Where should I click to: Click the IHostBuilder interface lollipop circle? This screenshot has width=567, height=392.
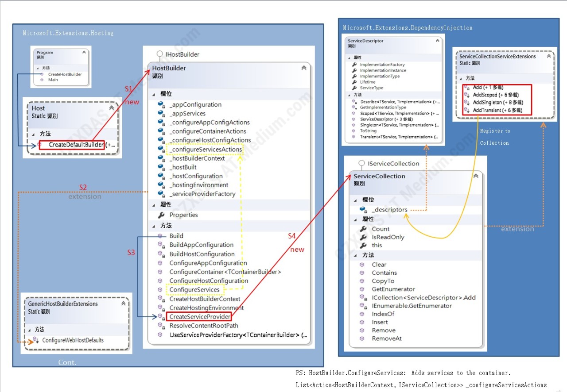(x=160, y=54)
